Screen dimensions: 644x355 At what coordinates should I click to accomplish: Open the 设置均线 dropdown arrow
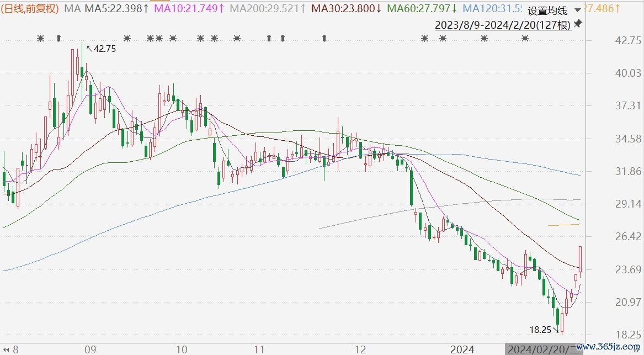tap(577, 10)
